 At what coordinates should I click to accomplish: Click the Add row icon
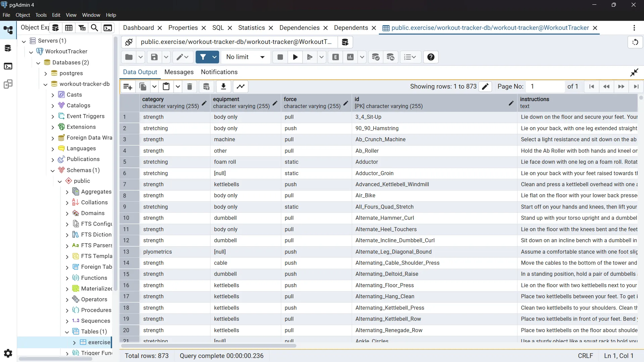pos(128,87)
